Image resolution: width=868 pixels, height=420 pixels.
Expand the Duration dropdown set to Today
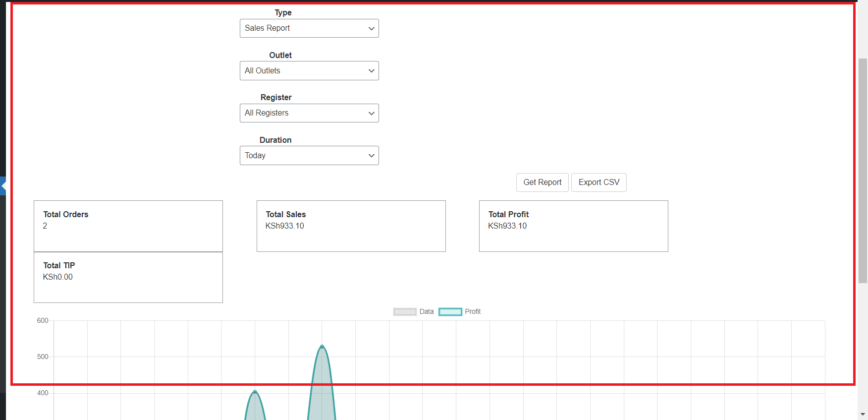pos(309,156)
